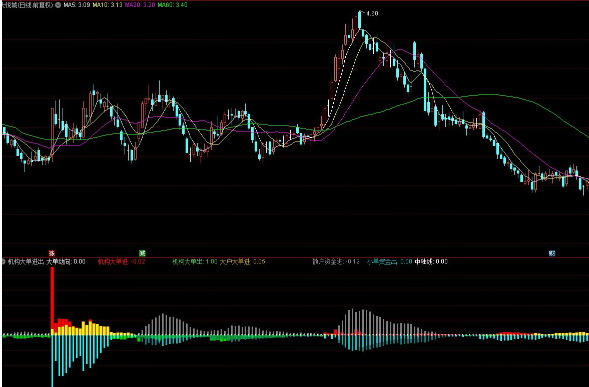Click the tall red volume bar in indicator panel

click(x=52, y=300)
